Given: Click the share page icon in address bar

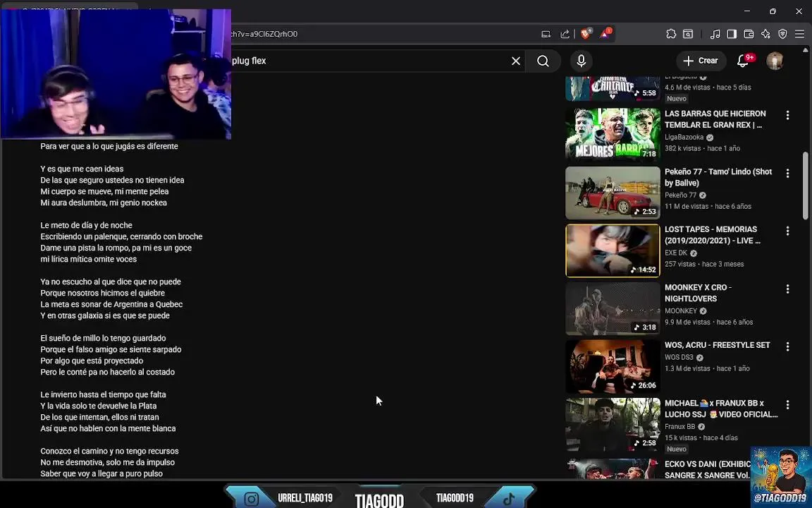Looking at the screenshot, I should click(x=565, y=34).
